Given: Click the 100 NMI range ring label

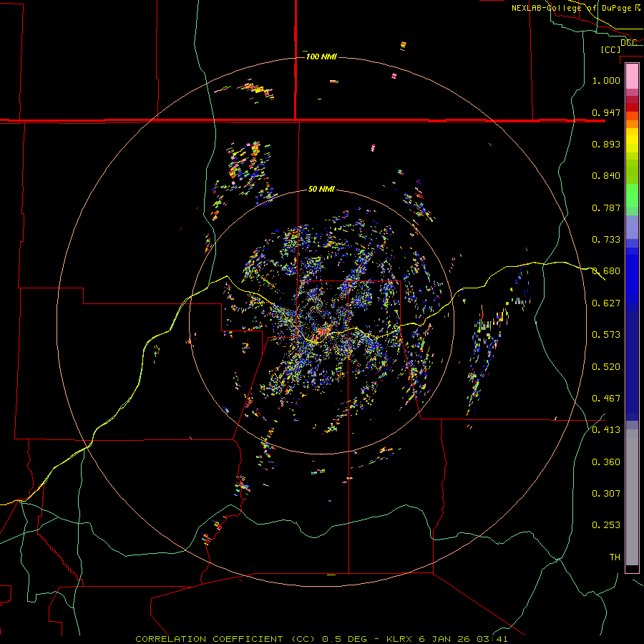Looking at the screenshot, I should tap(321, 57).
